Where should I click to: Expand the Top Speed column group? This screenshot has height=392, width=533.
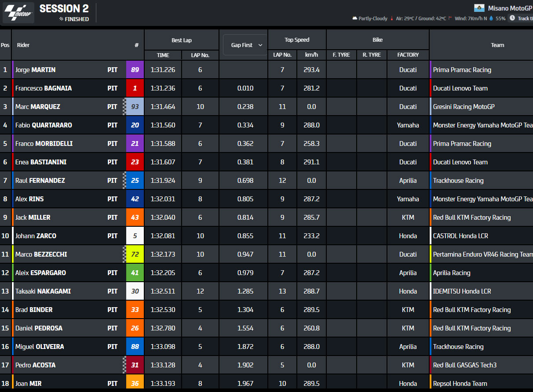click(297, 40)
